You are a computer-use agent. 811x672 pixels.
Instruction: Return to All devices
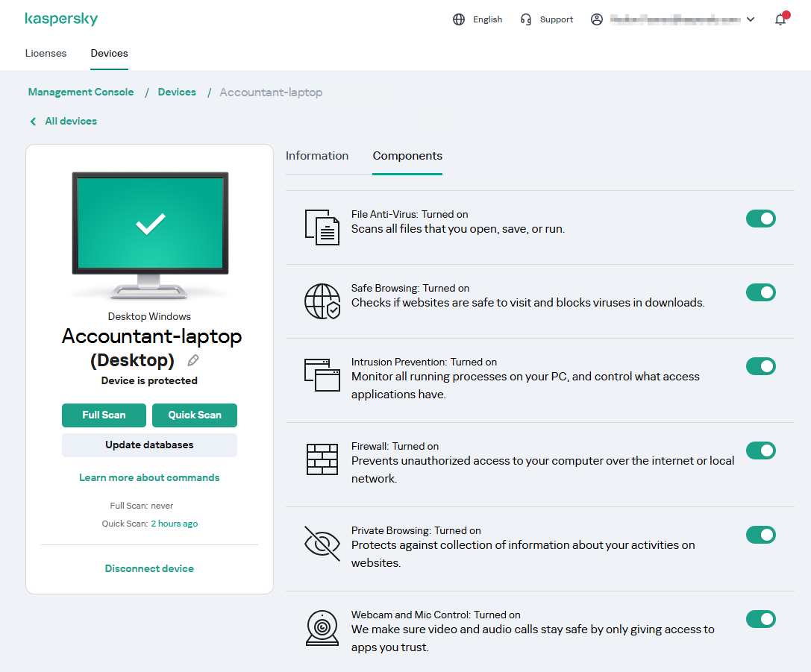71,121
